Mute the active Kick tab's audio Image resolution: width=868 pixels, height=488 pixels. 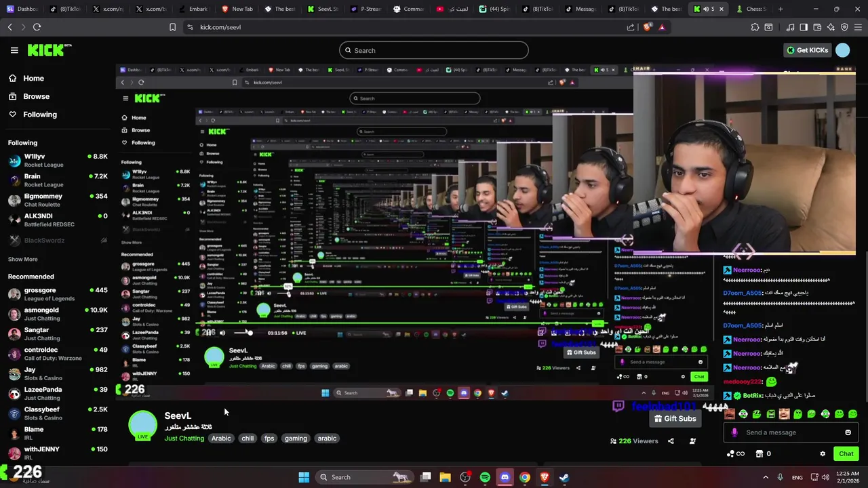(x=705, y=9)
